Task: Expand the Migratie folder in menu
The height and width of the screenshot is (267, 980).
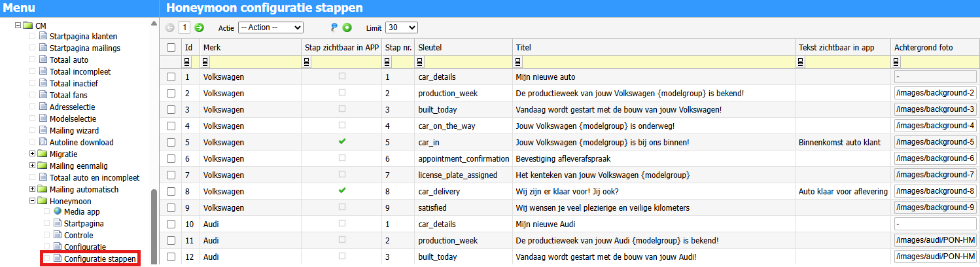Action: (33, 153)
